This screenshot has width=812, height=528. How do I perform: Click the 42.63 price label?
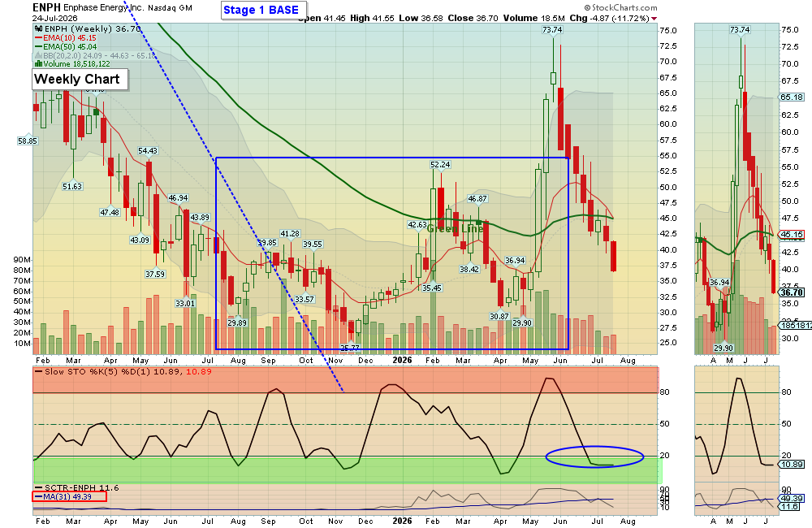coord(417,224)
